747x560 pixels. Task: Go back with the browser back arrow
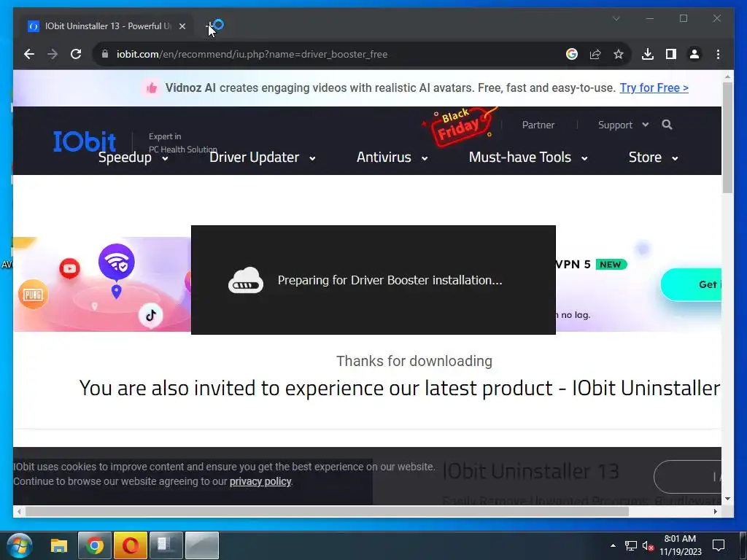(29, 54)
